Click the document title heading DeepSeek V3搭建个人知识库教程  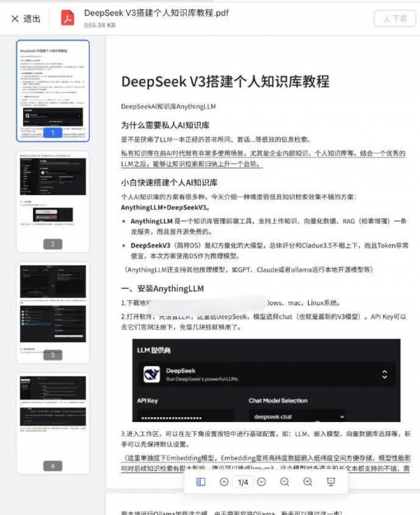coord(225,81)
